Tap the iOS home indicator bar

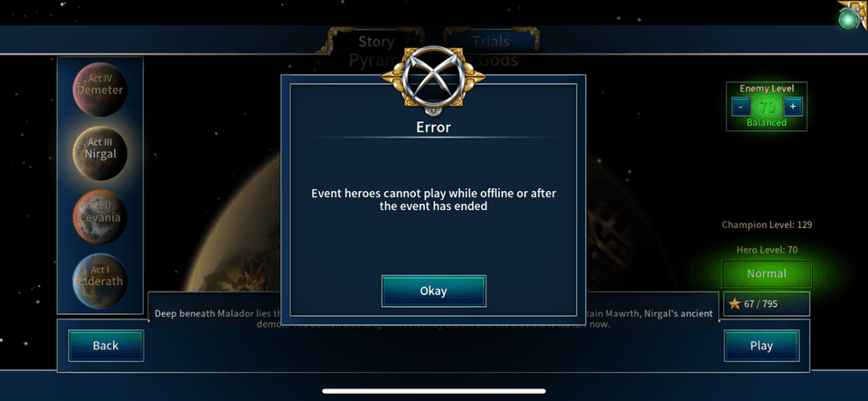point(434,391)
